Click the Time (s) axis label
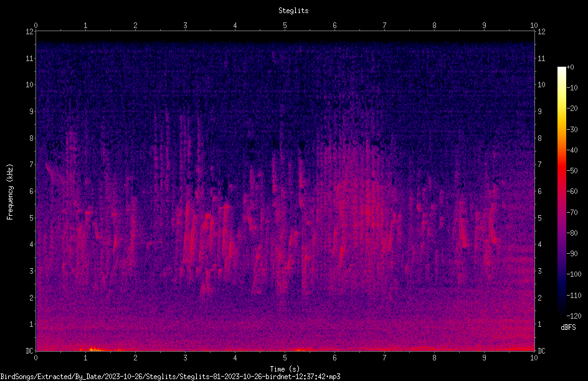 pos(285,369)
